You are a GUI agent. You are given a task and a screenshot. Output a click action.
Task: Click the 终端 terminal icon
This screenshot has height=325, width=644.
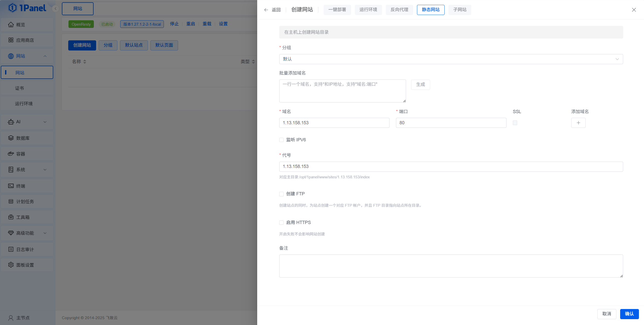(11, 186)
